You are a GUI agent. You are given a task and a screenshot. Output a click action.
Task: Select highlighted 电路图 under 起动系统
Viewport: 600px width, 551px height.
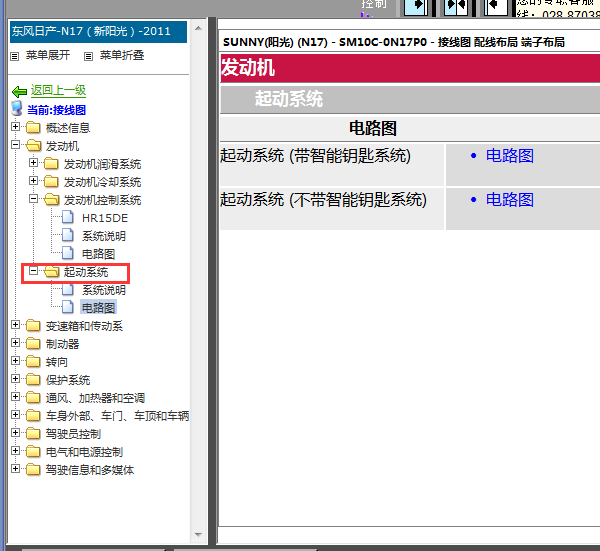pos(98,308)
